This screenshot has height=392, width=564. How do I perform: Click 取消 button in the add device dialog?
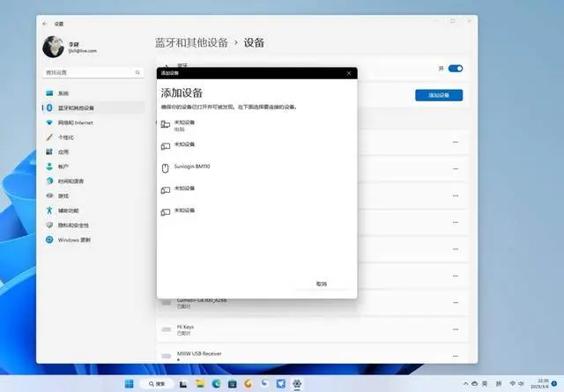(x=321, y=284)
